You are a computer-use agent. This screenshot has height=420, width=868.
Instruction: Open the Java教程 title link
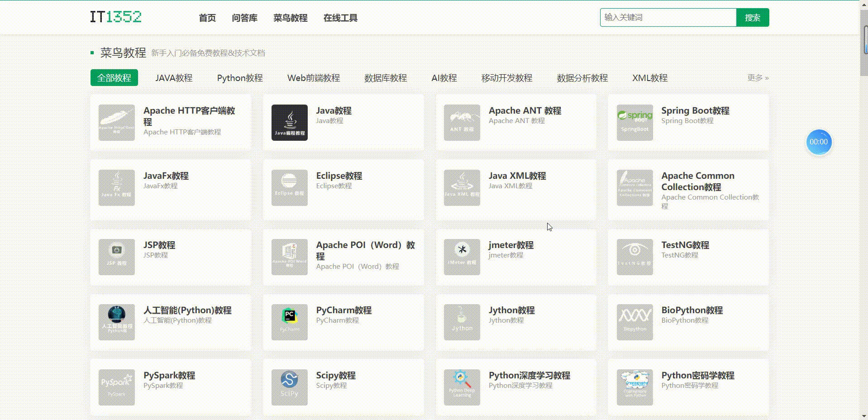point(334,110)
